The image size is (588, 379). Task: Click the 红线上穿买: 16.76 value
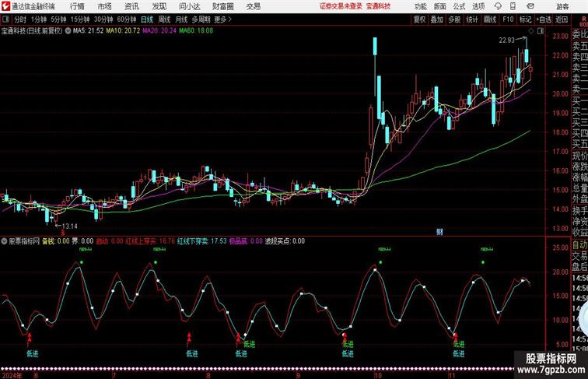point(150,241)
